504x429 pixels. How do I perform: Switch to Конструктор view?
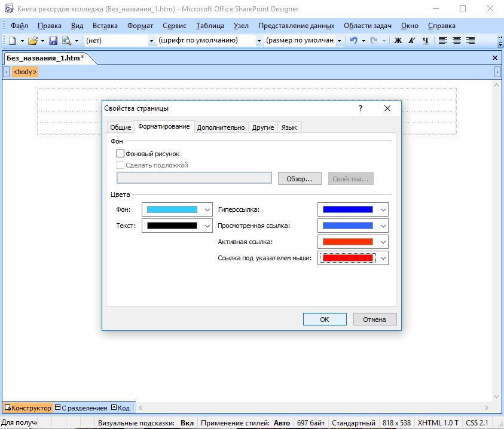tap(28, 408)
